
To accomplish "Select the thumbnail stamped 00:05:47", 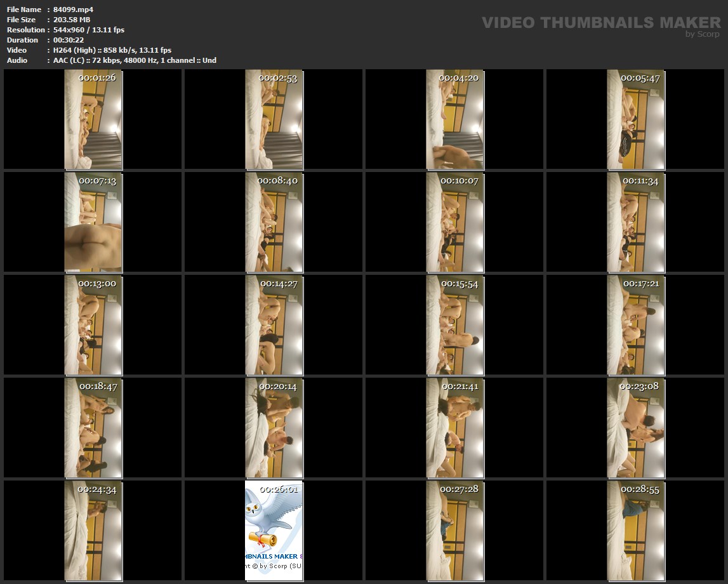I will [x=636, y=119].
